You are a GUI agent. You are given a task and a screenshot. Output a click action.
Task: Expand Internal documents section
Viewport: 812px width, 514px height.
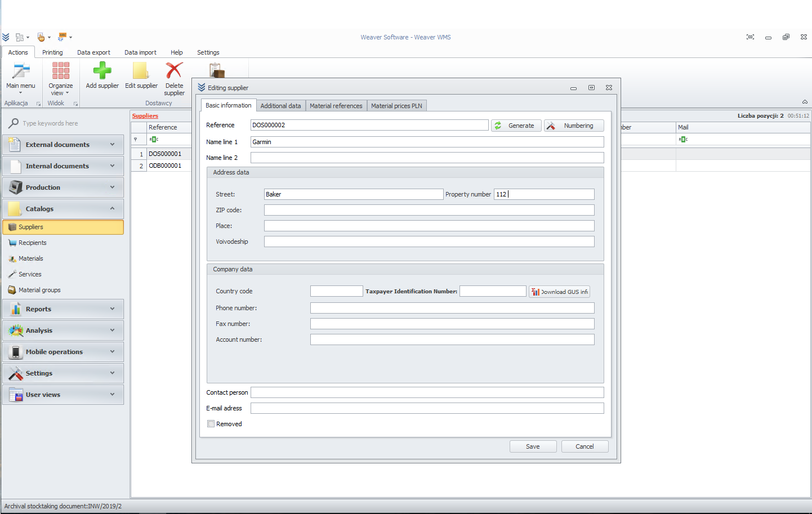(x=63, y=166)
